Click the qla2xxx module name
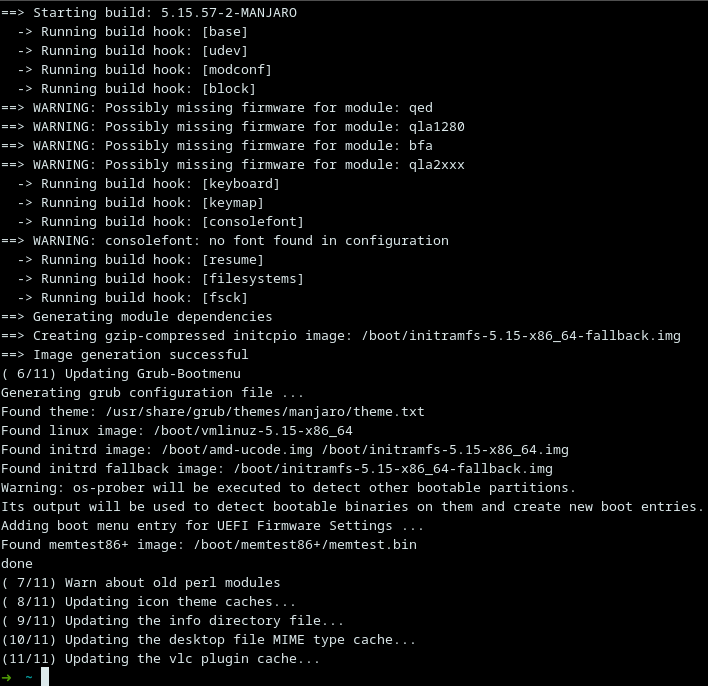This screenshot has height=686, width=708. (x=437, y=165)
